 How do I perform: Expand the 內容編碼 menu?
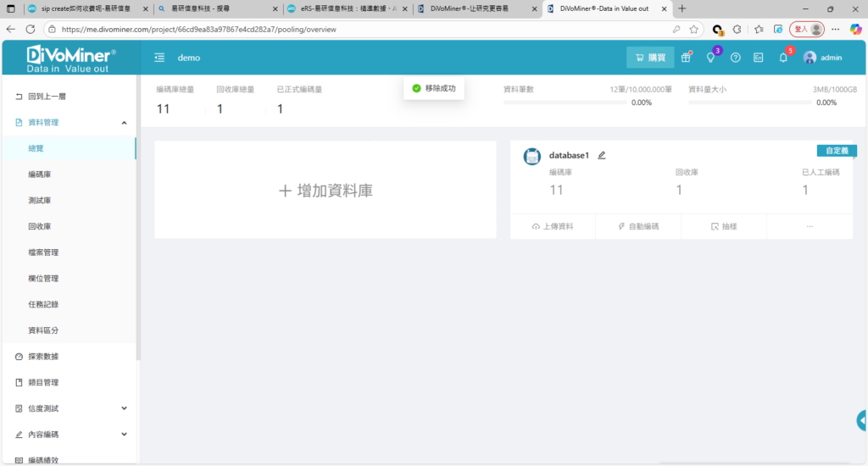pyautogui.click(x=124, y=435)
